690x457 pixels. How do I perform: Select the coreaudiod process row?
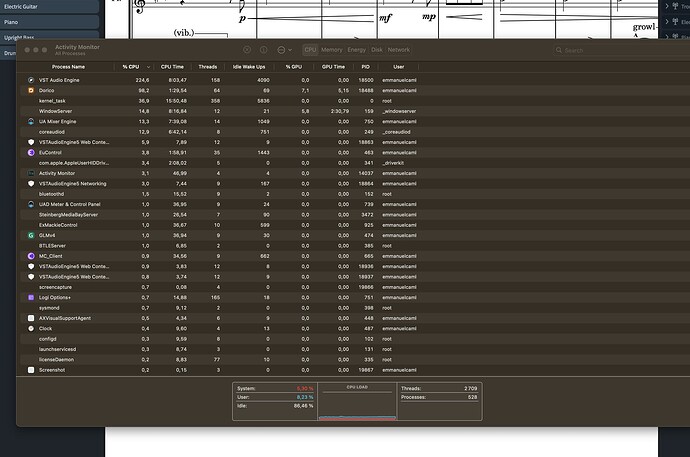(353, 132)
